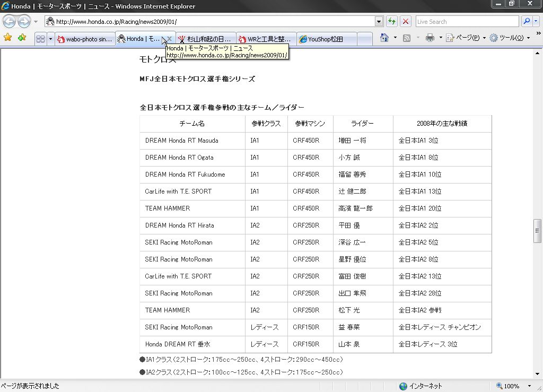The height and width of the screenshot is (392, 543).
Task: Switch to the WRと工具と整... tab
Action: (x=266, y=39)
